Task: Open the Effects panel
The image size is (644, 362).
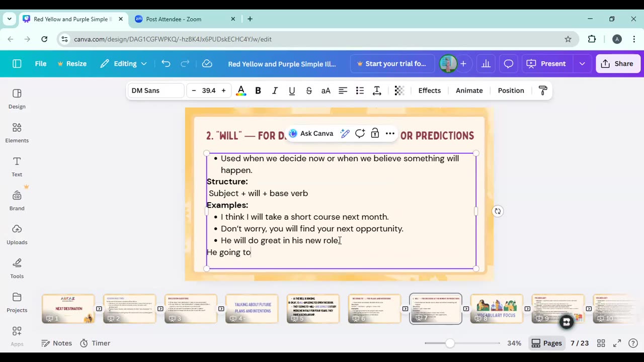Action: (x=430, y=90)
